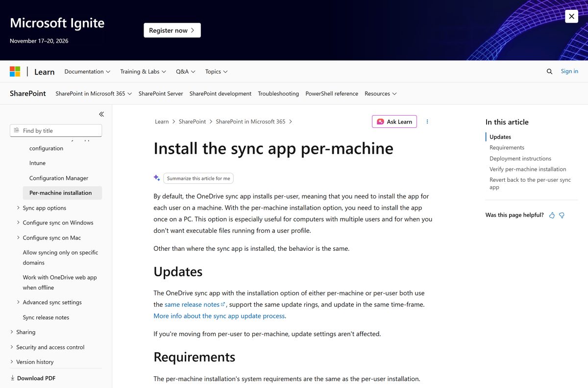Open Allow syncing only on specific domains
Viewport: 588px width, 388px height.
pyautogui.click(x=60, y=258)
